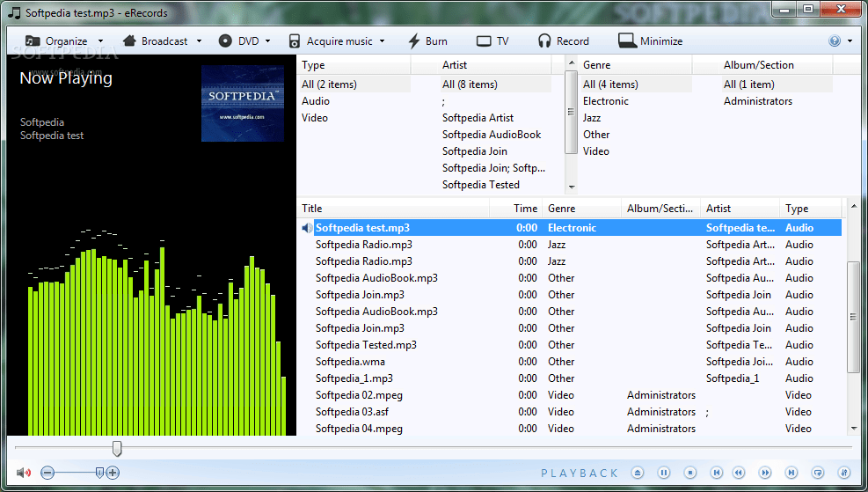
Task: Toggle repeat mode
Action: click(818, 473)
